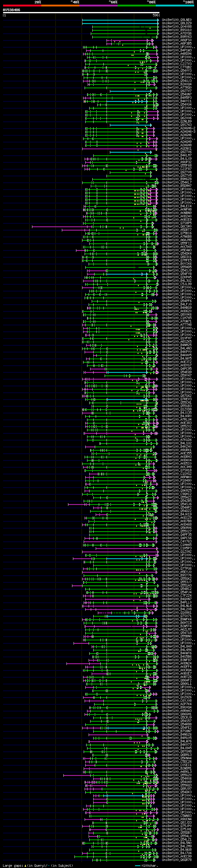Viewport: 197px width, 868px height.
Task: Click the UniRef100_Q62006 entry
Action: pos(176,118)
